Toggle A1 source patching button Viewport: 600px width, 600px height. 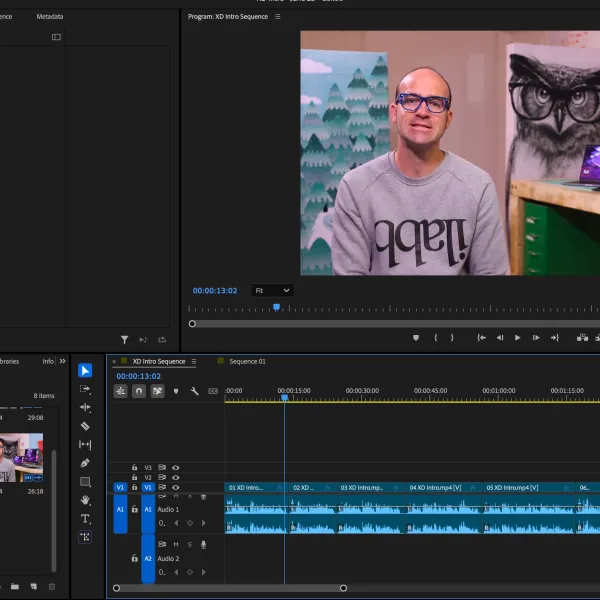(120, 514)
